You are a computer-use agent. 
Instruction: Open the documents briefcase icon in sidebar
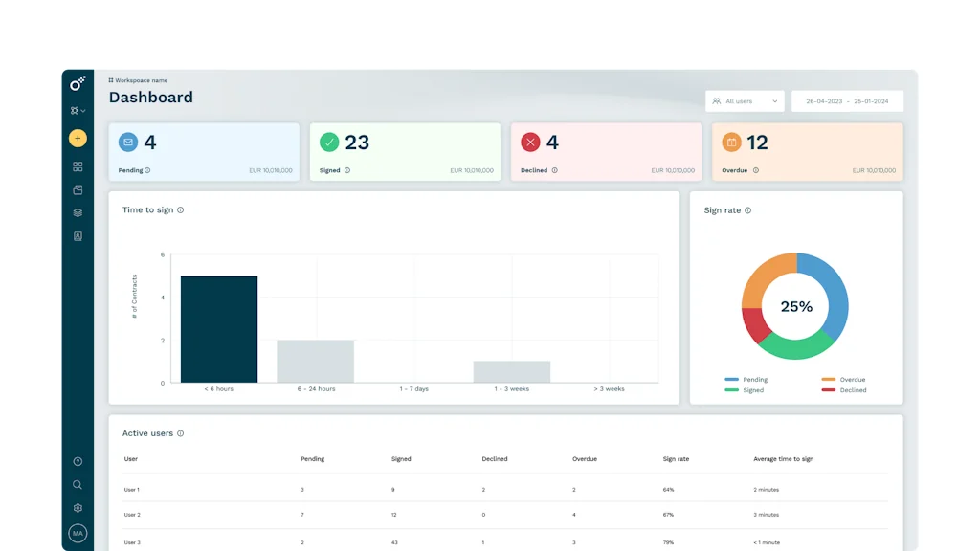pos(78,189)
